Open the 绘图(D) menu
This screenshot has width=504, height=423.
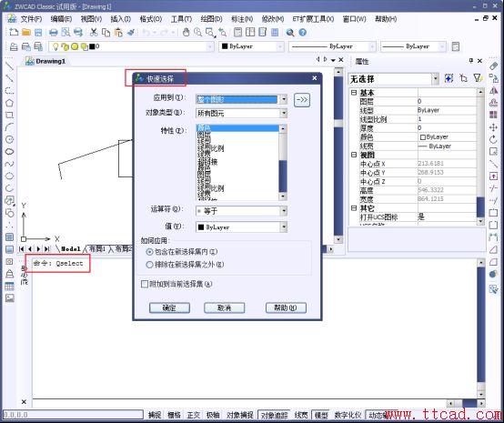tap(211, 19)
